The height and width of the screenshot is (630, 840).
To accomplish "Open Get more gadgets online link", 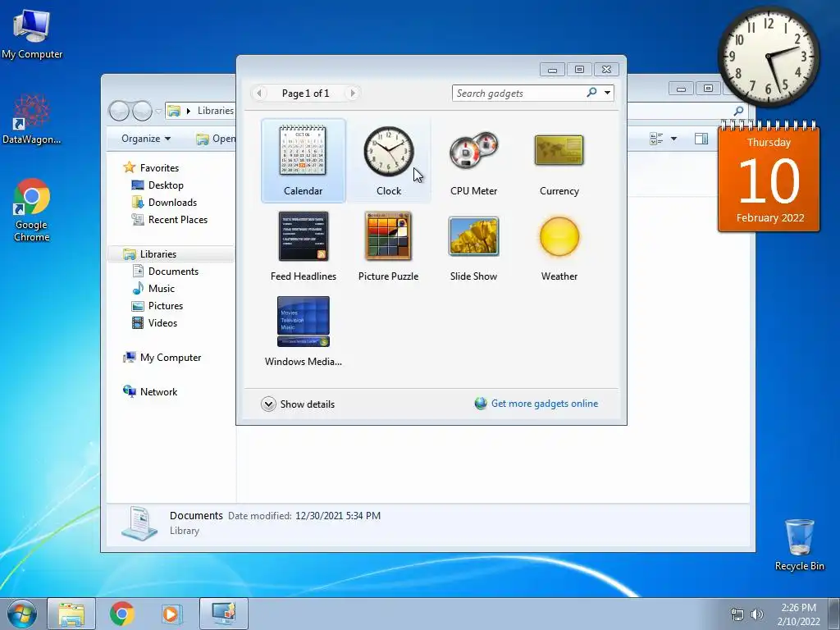I will (x=536, y=404).
